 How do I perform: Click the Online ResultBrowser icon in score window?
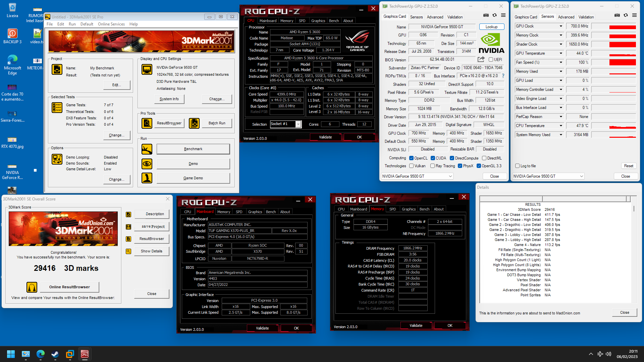point(32,287)
